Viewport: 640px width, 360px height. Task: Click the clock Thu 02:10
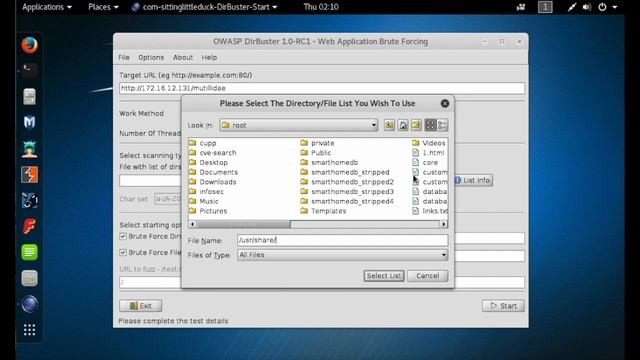[x=321, y=7]
